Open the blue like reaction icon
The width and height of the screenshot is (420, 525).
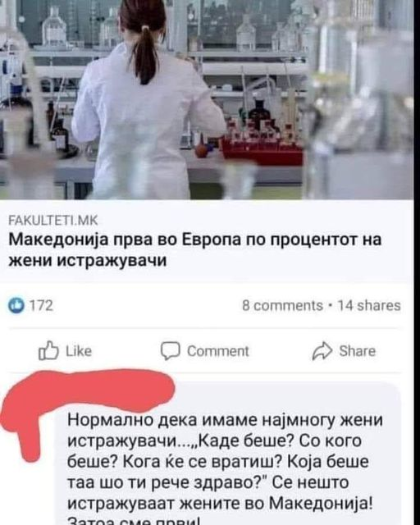(x=16, y=305)
